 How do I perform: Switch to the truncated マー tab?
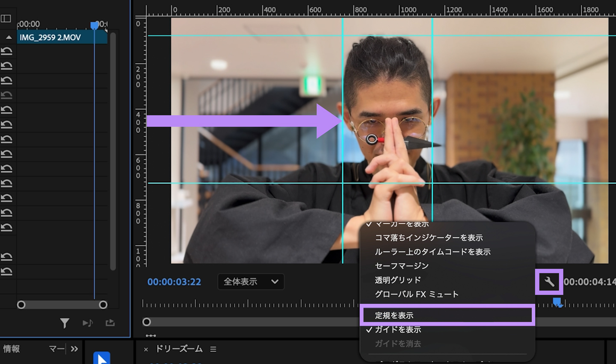[56, 349]
